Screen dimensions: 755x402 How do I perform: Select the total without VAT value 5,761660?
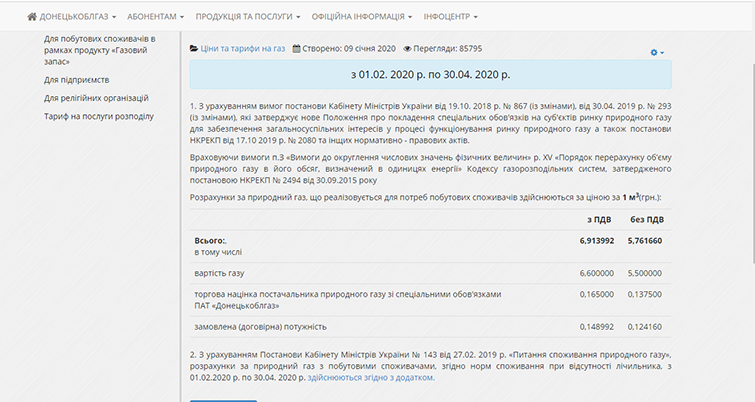coord(645,241)
